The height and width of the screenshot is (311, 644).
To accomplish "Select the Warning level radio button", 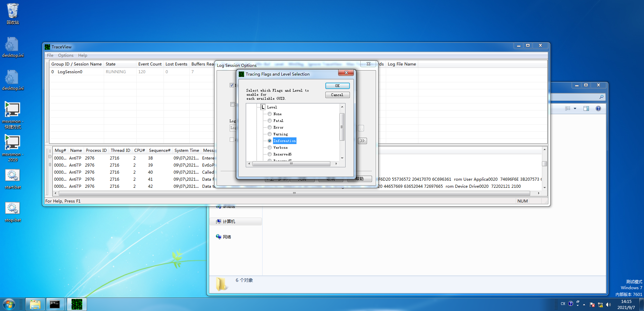I will (x=270, y=134).
